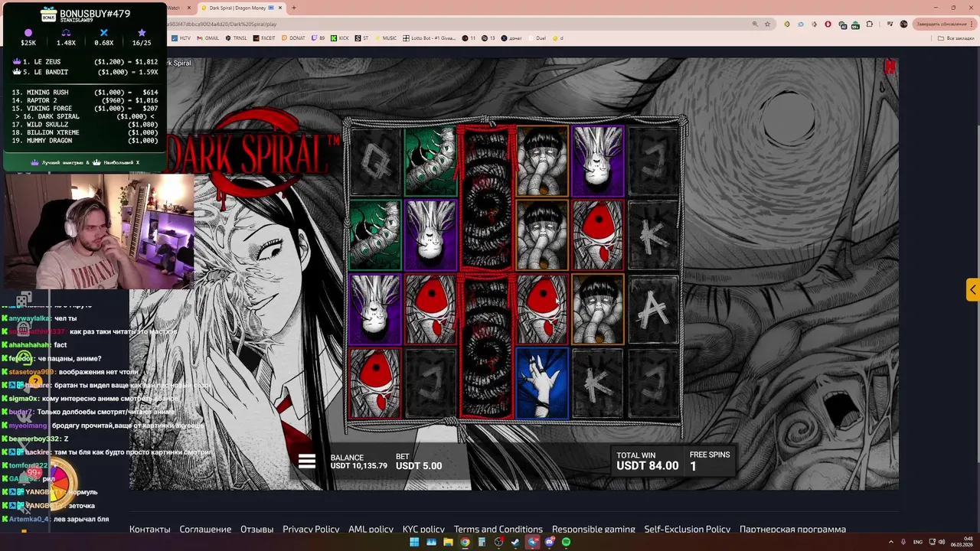980x551 pixels.
Task: Open the browser profile avatar
Action: point(903,24)
